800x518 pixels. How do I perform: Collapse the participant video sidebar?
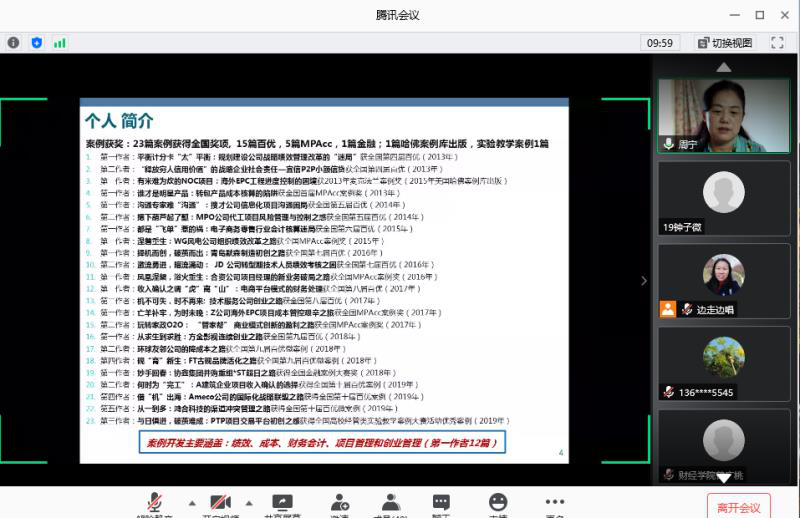(x=644, y=281)
